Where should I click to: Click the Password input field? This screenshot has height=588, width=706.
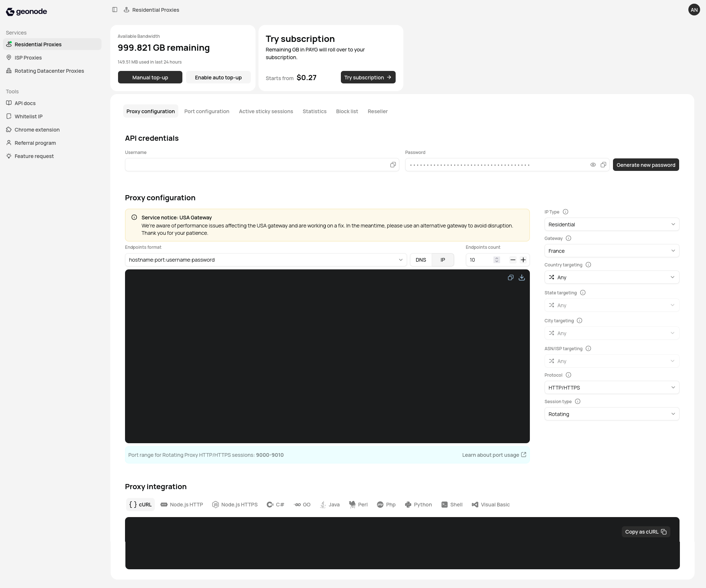(x=507, y=165)
